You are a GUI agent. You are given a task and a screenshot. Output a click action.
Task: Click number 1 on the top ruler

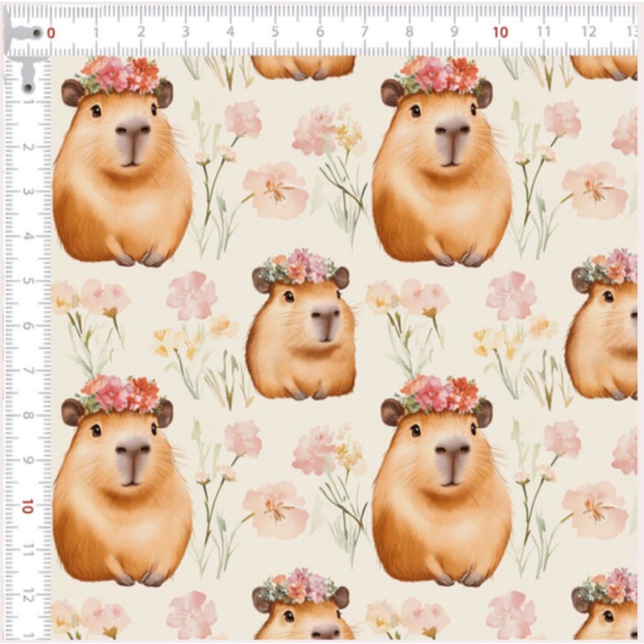pos(96,33)
